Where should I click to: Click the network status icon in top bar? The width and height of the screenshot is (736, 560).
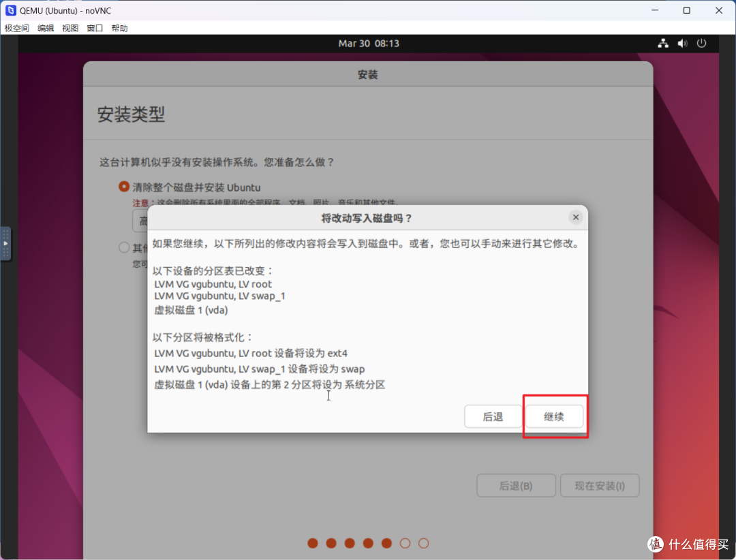pos(663,43)
